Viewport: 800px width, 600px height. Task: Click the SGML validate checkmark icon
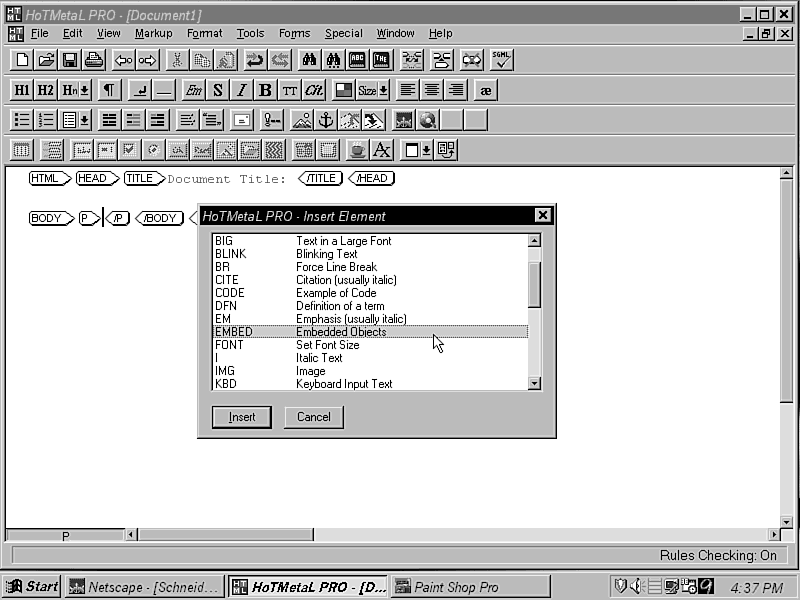point(502,60)
